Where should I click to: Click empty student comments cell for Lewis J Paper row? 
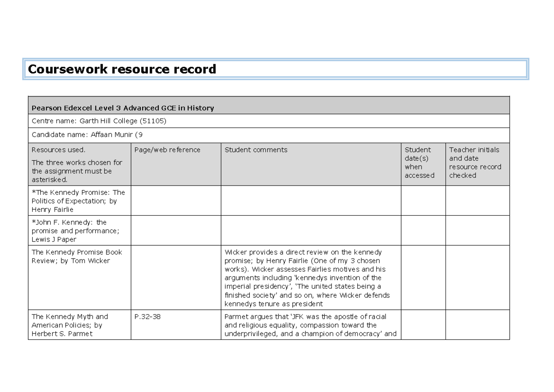click(311, 231)
